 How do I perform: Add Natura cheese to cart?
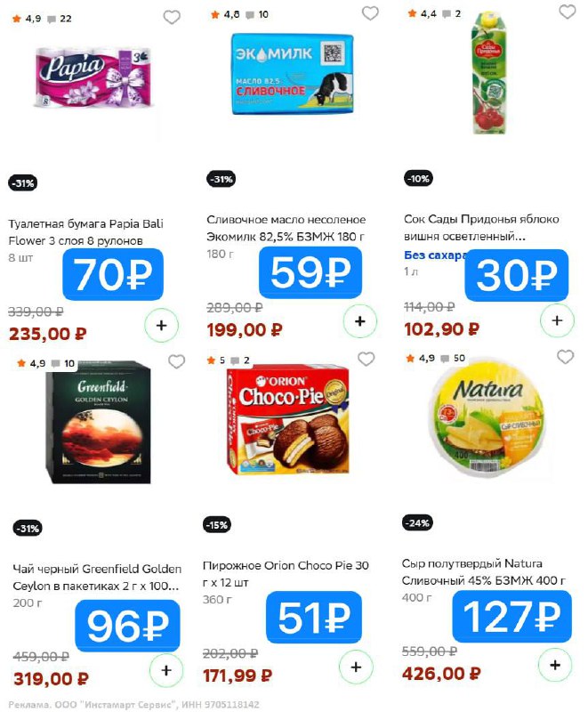tap(555, 665)
